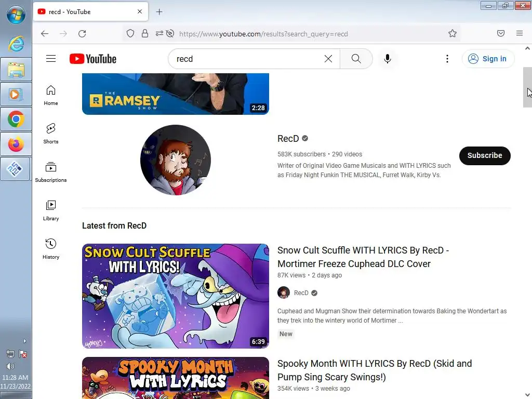The image size is (532, 399).
Task: Show hidden tray icons arrow
Action: (x=24, y=341)
